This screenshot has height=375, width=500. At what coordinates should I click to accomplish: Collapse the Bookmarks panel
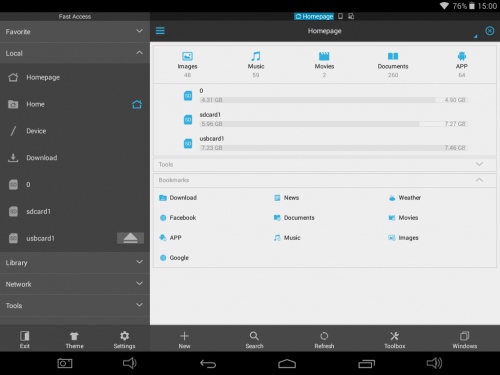coord(325,180)
